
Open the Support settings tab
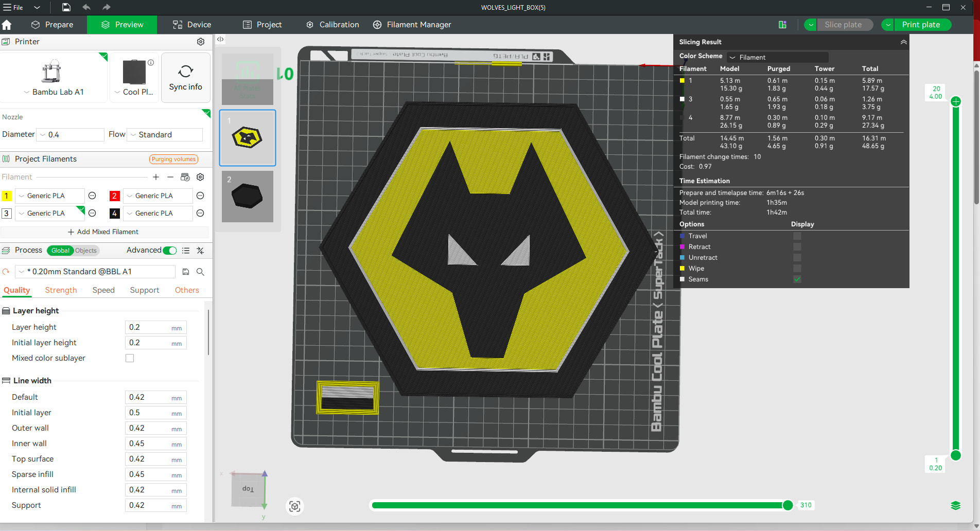coord(145,290)
